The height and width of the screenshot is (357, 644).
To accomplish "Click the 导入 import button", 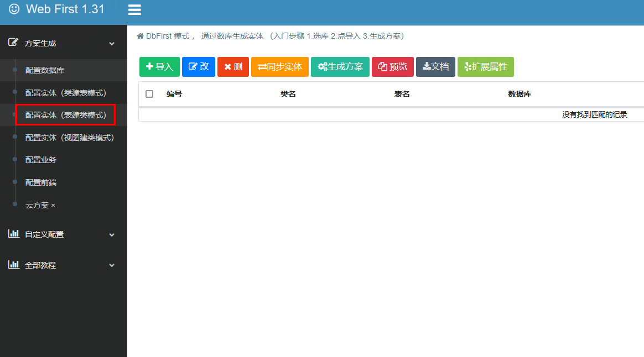I will [159, 67].
